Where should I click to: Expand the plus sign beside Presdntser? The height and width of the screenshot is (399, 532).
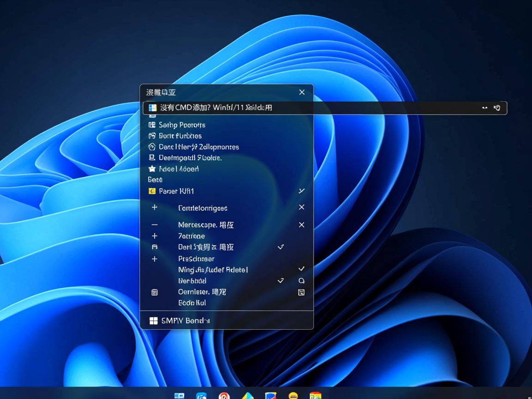point(155,259)
